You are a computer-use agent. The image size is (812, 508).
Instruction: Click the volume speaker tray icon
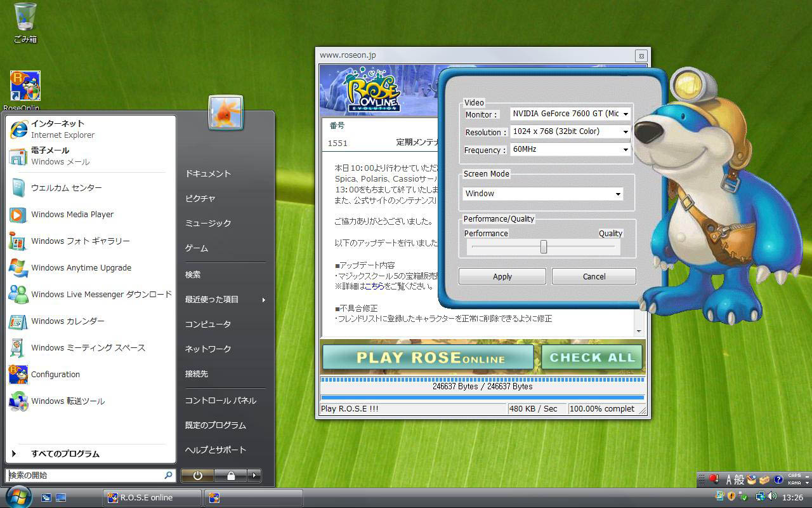(772, 497)
